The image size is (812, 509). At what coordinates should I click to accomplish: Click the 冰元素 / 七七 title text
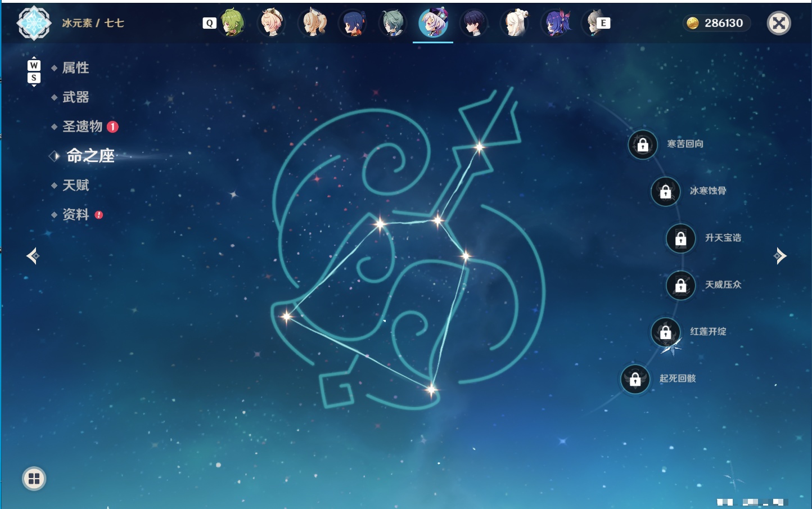93,23
